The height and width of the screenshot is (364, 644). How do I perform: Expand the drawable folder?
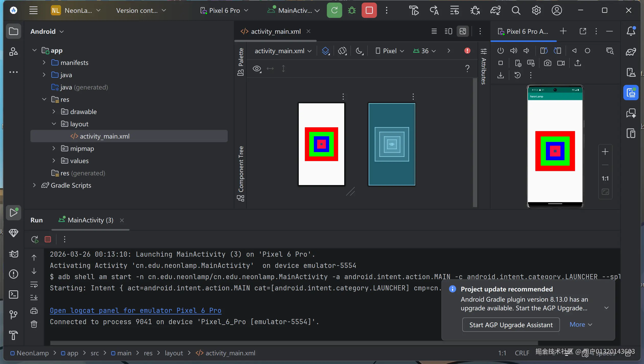click(53, 112)
